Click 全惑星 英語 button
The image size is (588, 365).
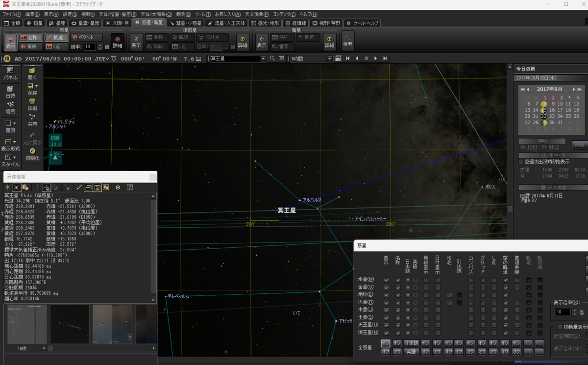click(x=411, y=352)
